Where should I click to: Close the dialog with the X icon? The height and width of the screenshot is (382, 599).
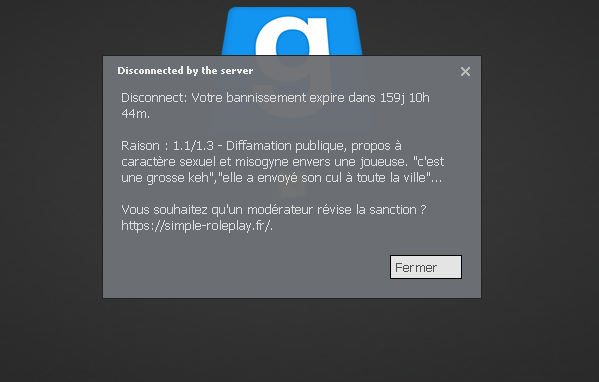tap(465, 71)
